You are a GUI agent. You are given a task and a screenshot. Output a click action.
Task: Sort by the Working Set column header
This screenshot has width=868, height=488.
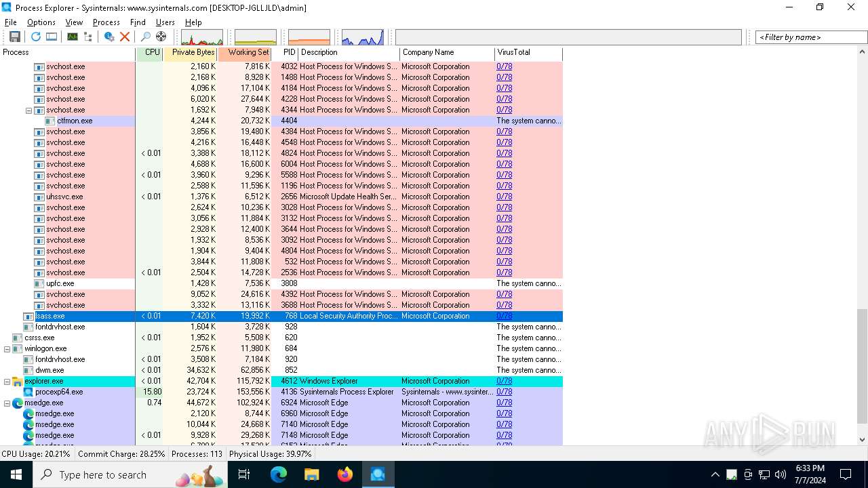245,53
